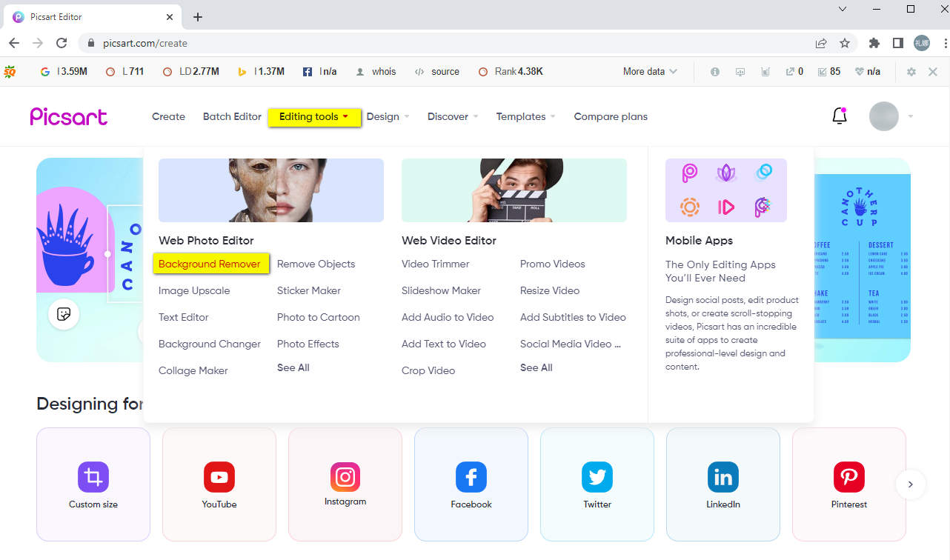Screen dimensions: 950x560
Task: Expand the Discover menu
Action: 453,116
